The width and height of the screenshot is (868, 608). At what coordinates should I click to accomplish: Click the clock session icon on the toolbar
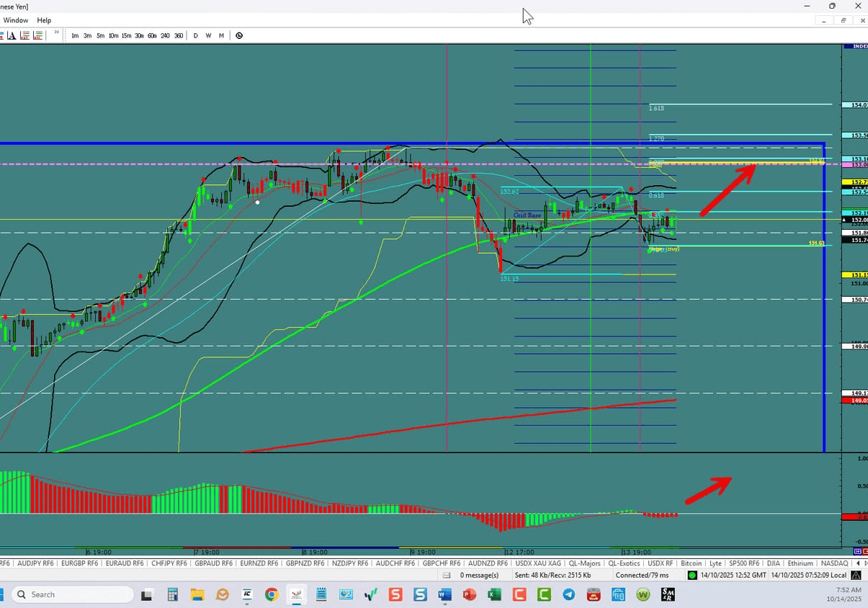pos(238,35)
